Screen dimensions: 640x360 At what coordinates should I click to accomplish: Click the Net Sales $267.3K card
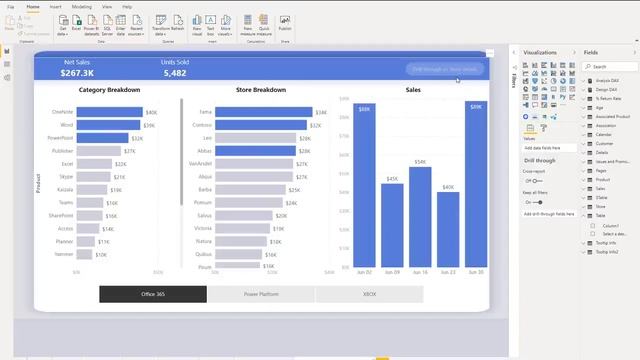point(77,68)
